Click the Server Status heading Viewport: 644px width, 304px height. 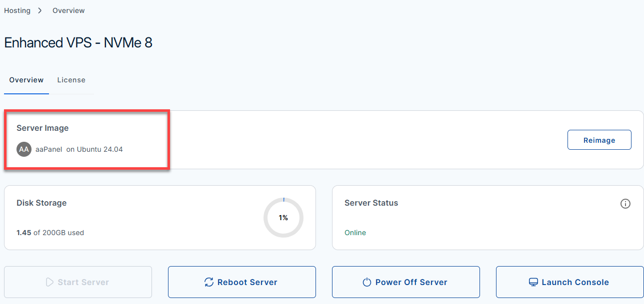point(371,203)
